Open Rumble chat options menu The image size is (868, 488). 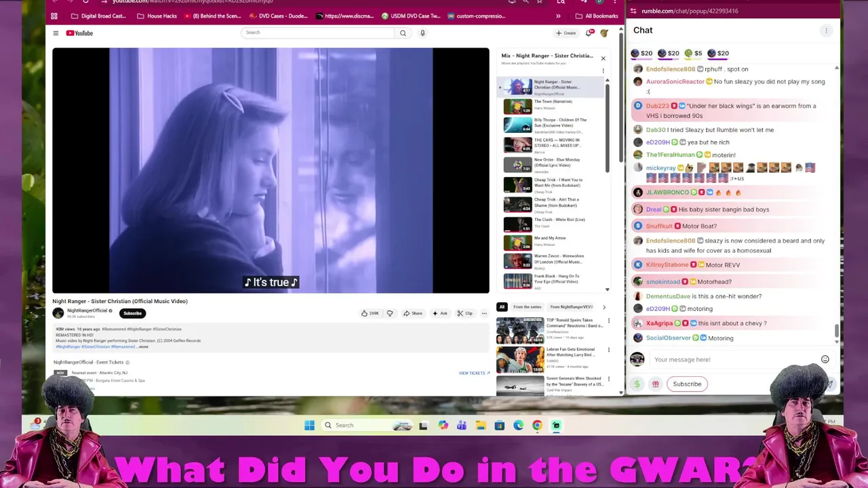point(826,30)
